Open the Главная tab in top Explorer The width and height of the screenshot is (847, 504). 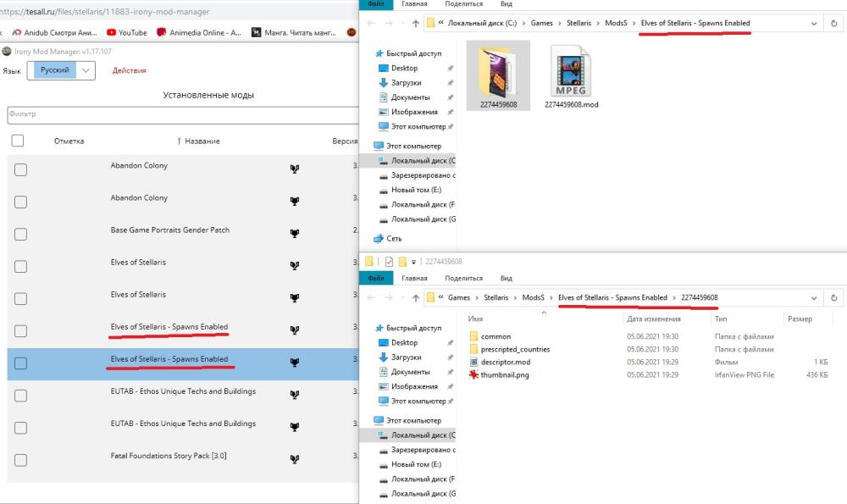(414, 3)
